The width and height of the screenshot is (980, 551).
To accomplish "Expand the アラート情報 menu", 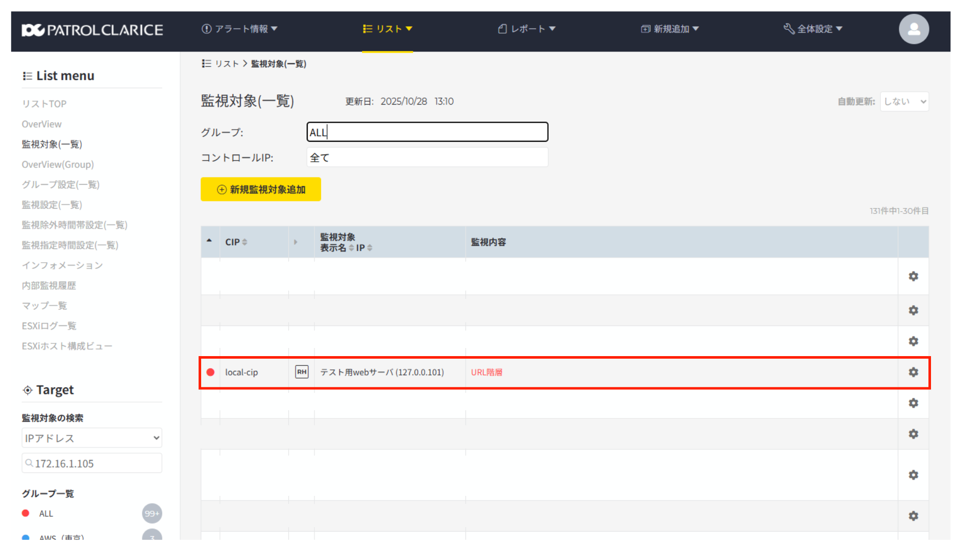I will tap(239, 29).
